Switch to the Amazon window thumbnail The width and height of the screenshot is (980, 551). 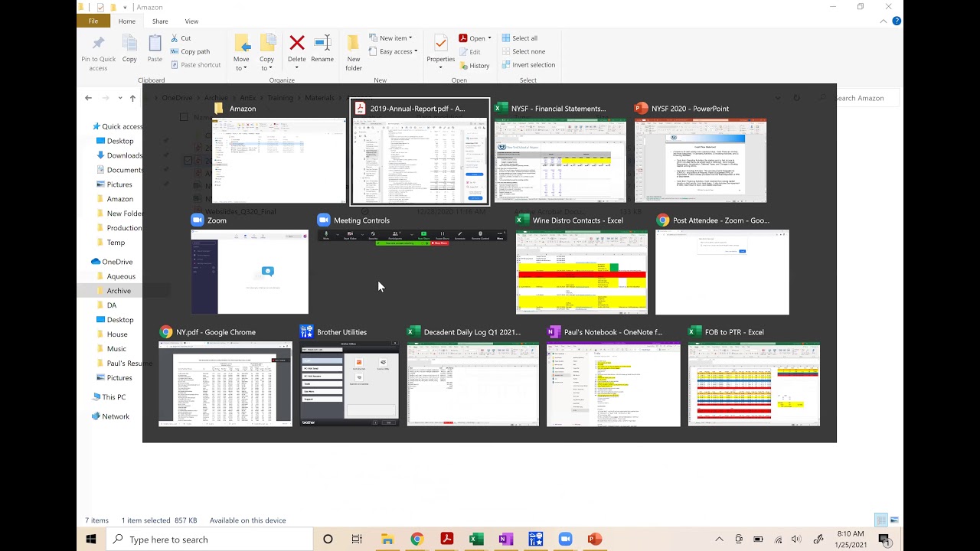point(279,153)
